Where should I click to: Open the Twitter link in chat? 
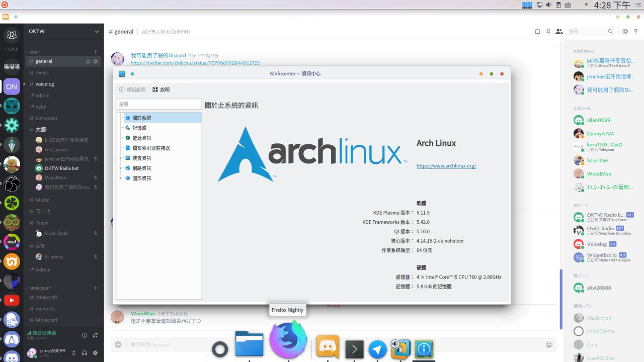(195, 63)
